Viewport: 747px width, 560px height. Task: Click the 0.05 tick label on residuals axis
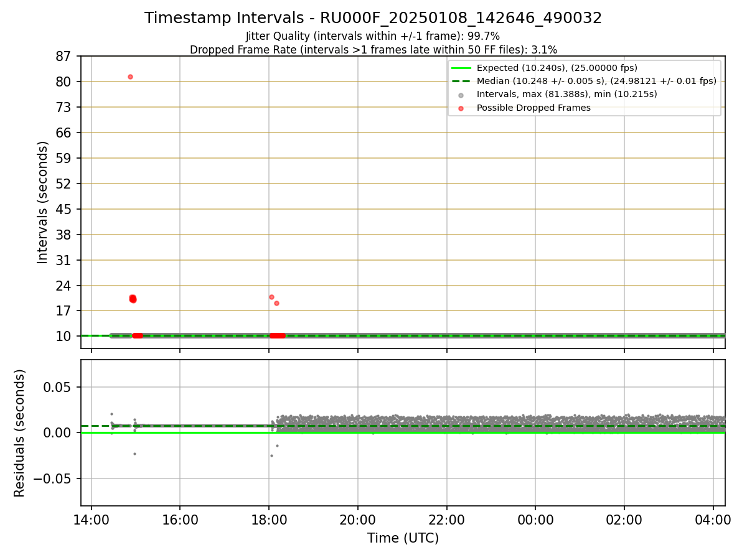59,387
